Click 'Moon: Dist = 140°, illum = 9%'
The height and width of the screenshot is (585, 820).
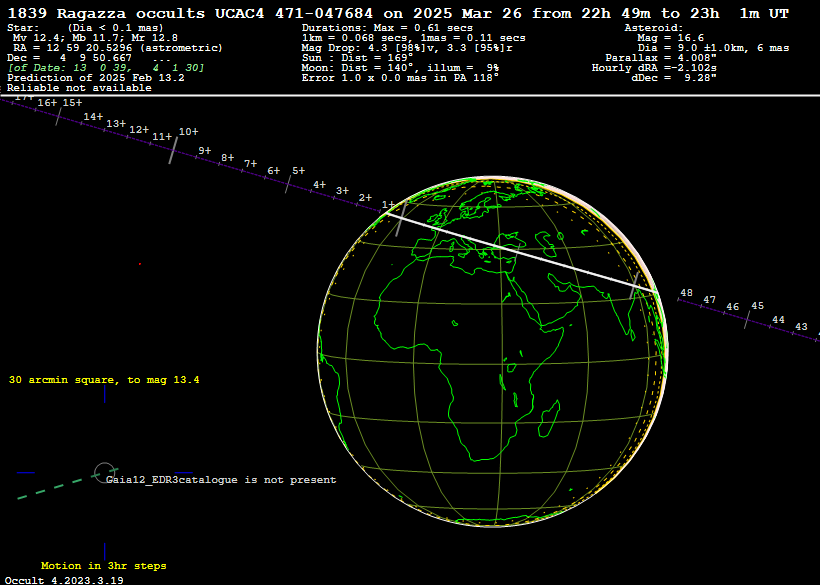click(x=400, y=67)
